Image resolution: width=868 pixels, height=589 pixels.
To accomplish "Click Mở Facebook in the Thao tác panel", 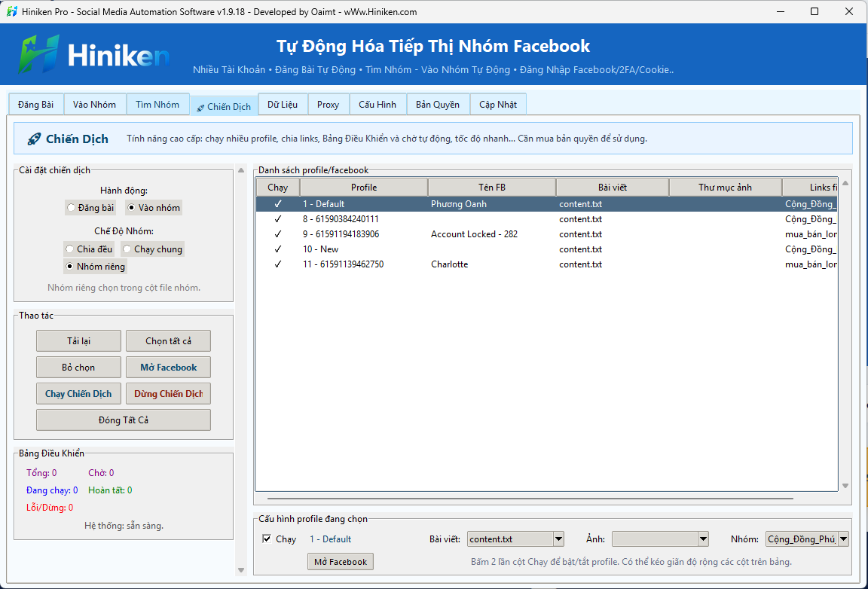I will (x=168, y=368).
